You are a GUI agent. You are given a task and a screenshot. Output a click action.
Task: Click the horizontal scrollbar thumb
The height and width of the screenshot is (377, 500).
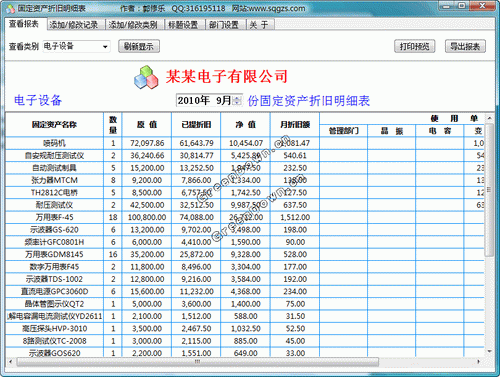coord(197,362)
